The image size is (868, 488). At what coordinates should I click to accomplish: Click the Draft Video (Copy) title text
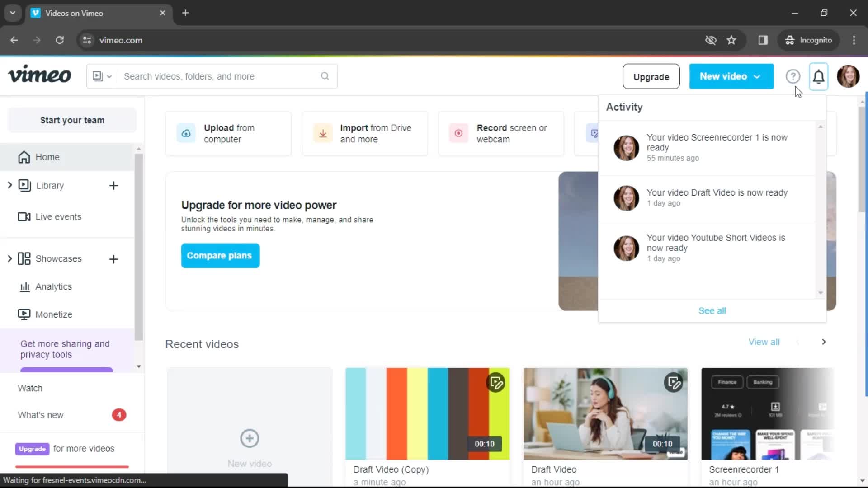click(391, 469)
